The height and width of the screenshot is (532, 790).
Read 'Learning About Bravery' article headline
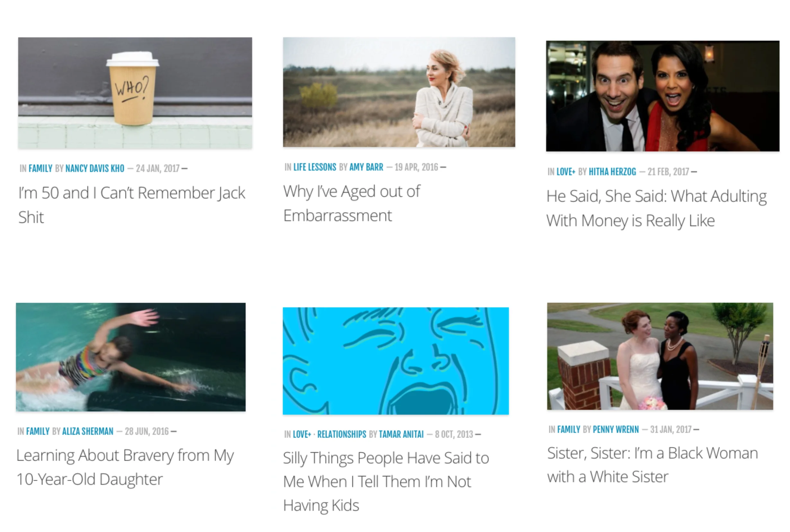point(125,467)
